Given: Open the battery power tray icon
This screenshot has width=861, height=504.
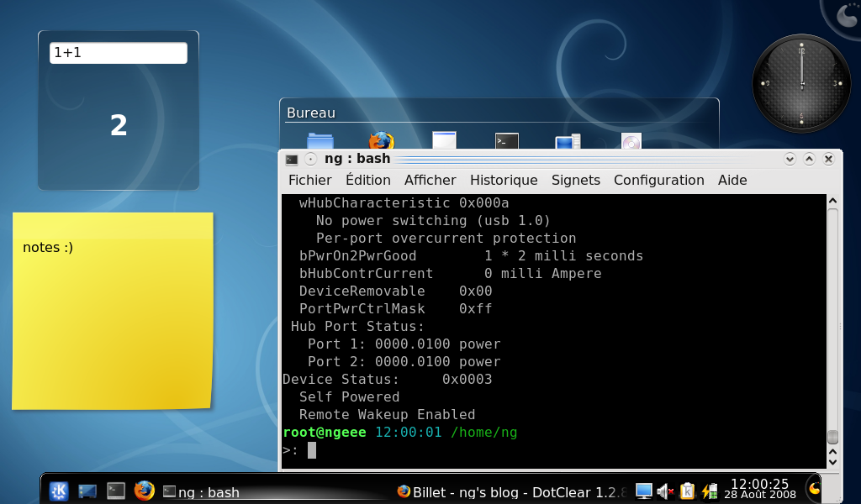Looking at the screenshot, I should tap(710, 491).
